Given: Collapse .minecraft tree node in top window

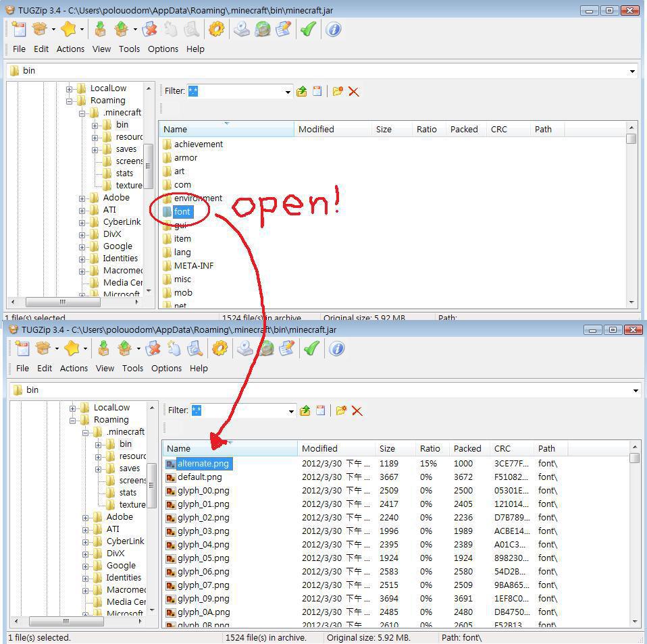Looking at the screenshot, I should [x=82, y=113].
